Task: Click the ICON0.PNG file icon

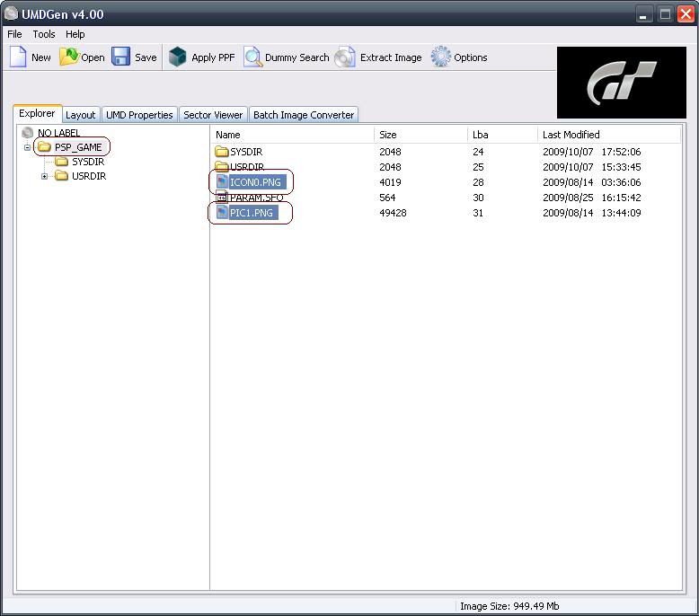Action: click(222, 181)
